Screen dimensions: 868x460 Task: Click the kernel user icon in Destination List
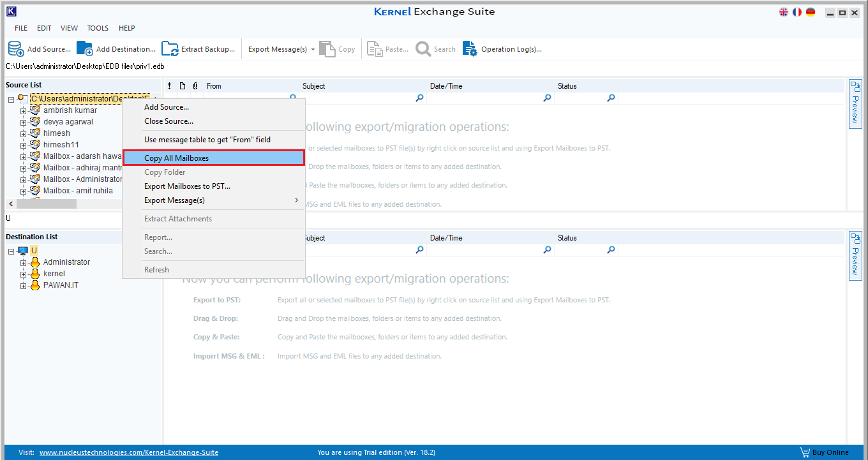pyautogui.click(x=35, y=274)
